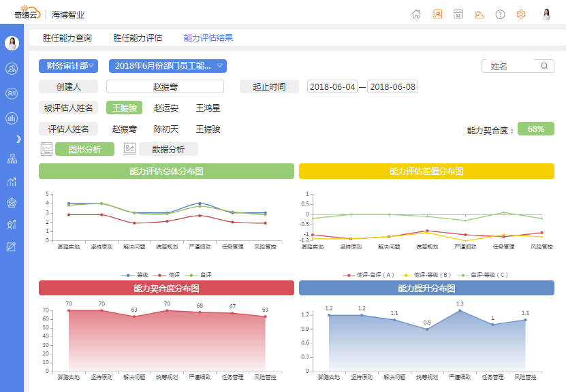Open the calendar icon in top bar
The height and width of the screenshot is (392, 566).
(x=458, y=14)
